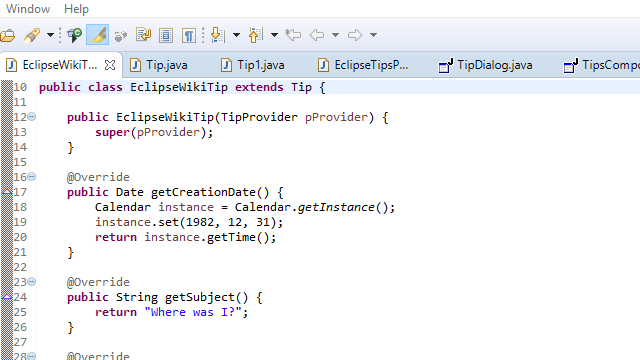The height and width of the screenshot is (360, 640).
Task: Click the Search flashlight toolbar icon
Action: coord(32,35)
